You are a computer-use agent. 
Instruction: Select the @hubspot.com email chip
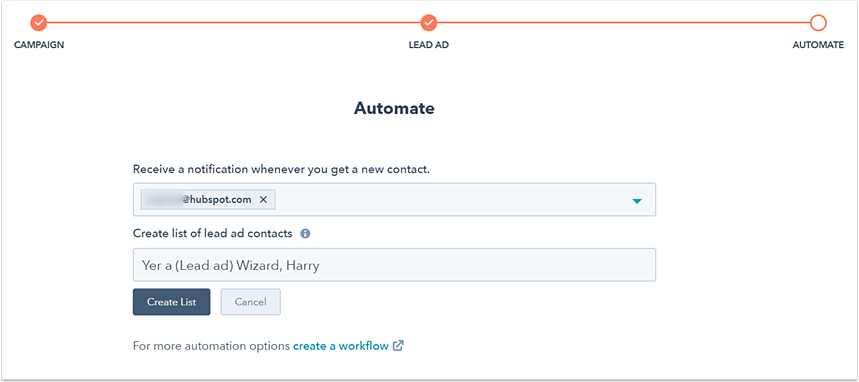tap(208, 200)
